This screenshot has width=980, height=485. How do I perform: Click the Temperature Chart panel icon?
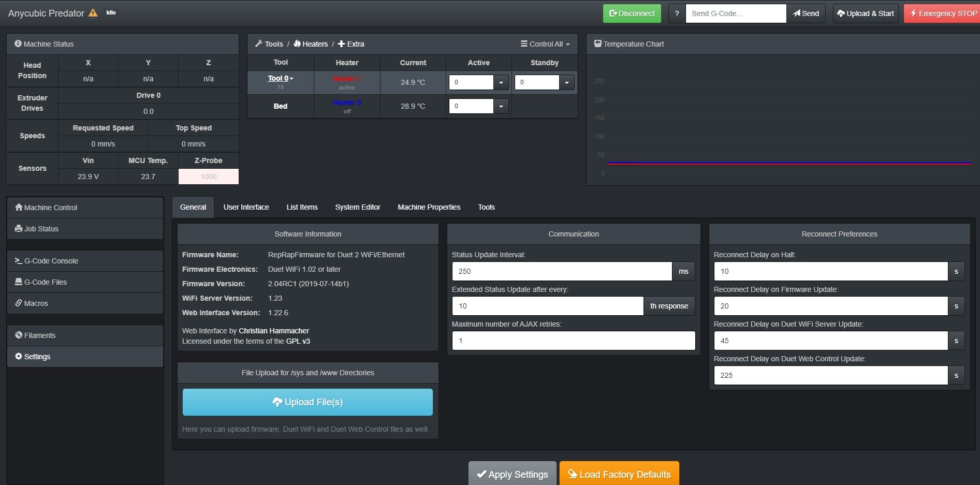click(598, 44)
